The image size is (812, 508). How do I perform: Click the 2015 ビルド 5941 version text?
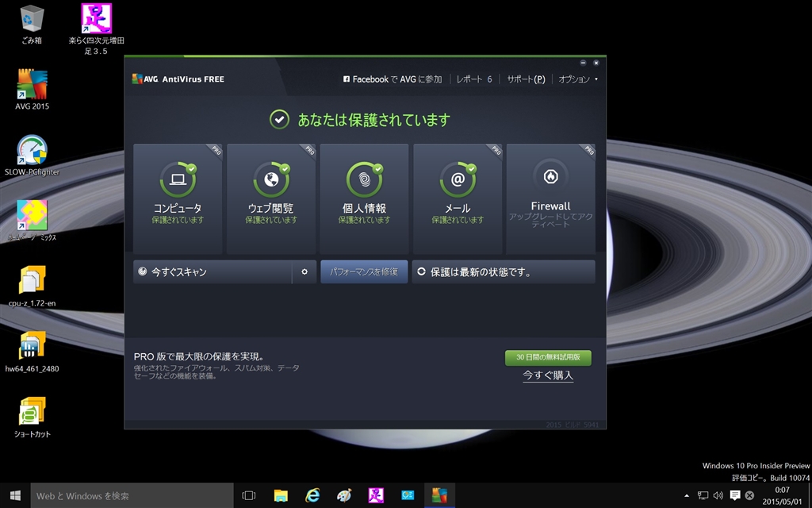pyautogui.click(x=573, y=425)
